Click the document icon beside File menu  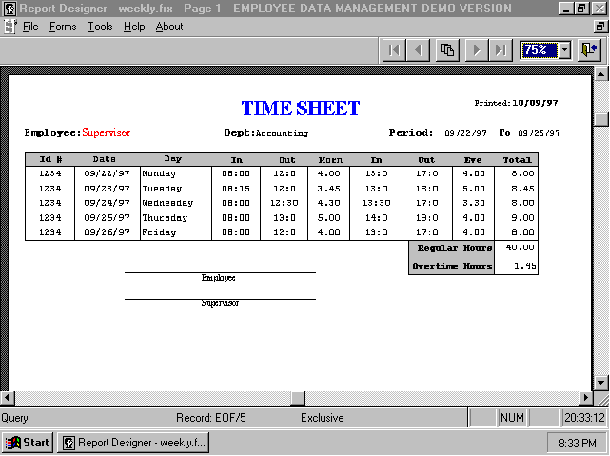(x=10, y=26)
